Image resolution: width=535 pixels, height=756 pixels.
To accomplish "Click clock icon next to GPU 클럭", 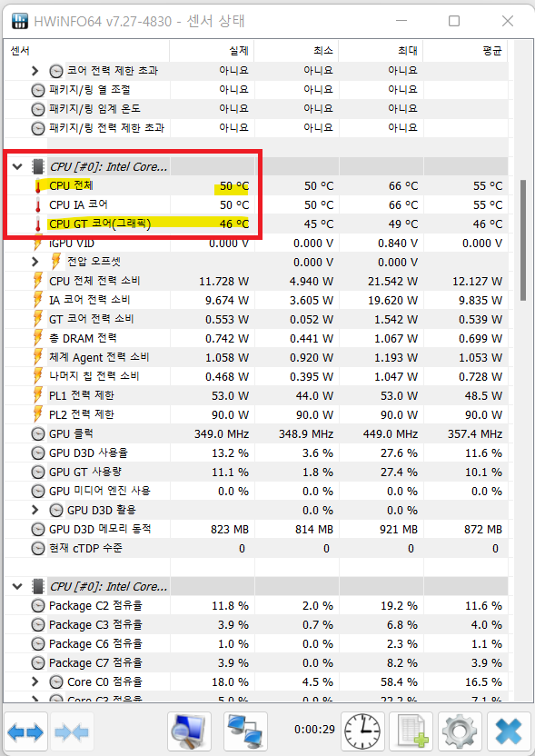I will click(x=37, y=434).
